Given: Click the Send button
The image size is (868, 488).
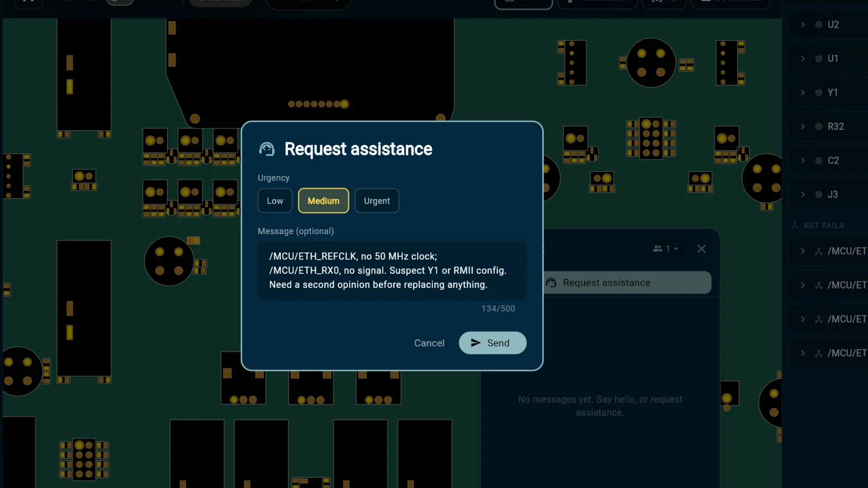Looking at the screenshot, I should coord(493,343).
